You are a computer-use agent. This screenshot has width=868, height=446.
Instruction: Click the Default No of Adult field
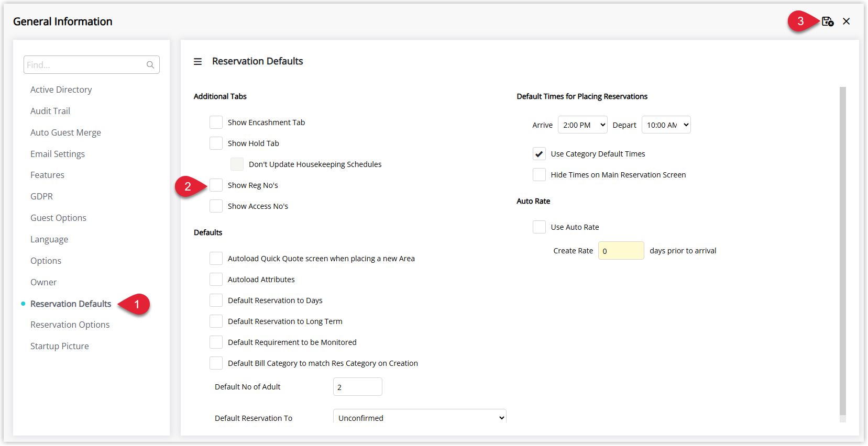point(358,387)
